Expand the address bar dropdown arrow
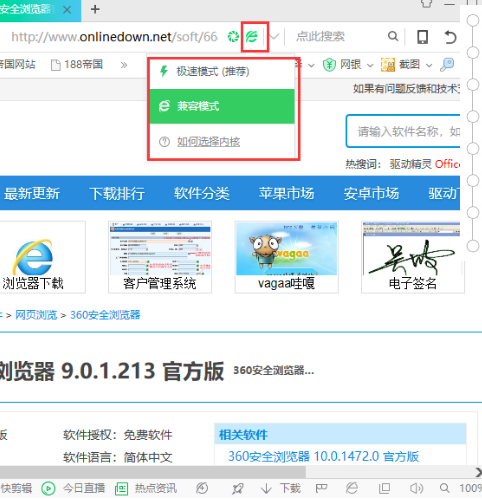482x500 pixels. (274, 36)
